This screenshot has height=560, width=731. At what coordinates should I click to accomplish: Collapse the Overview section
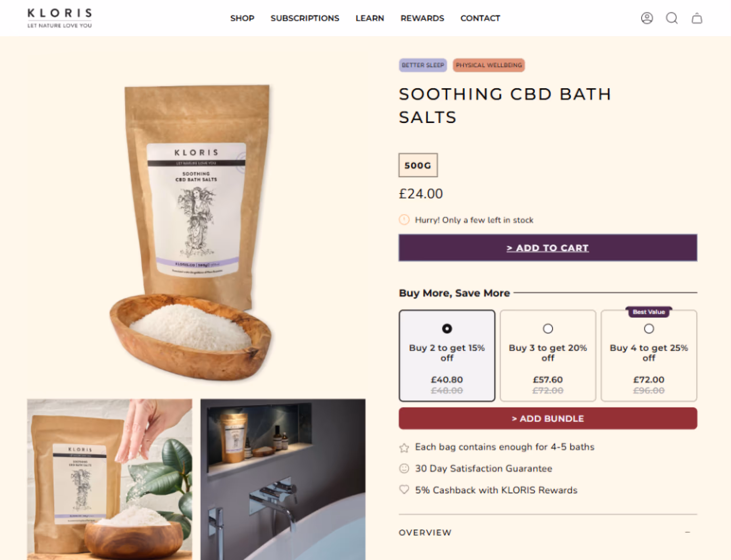tap(687, 532)
